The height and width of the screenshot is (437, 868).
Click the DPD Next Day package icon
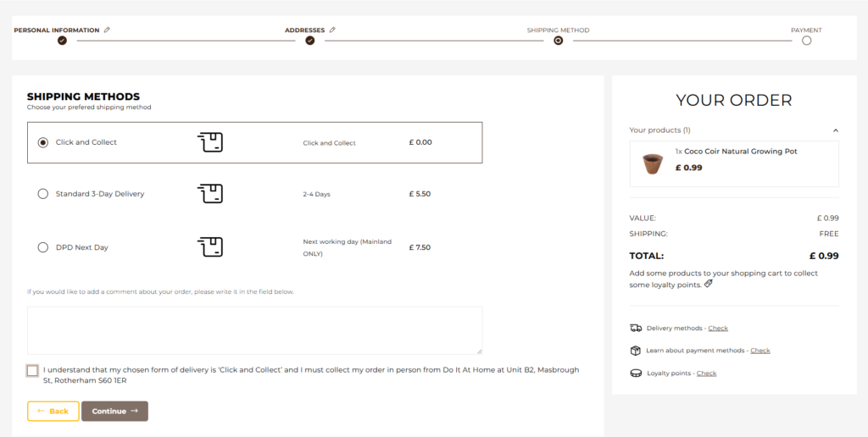pos(210,247)
